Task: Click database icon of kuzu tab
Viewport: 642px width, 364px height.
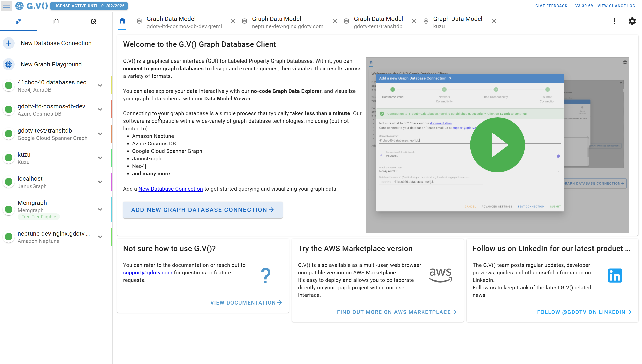Action: tap(426, 21)
